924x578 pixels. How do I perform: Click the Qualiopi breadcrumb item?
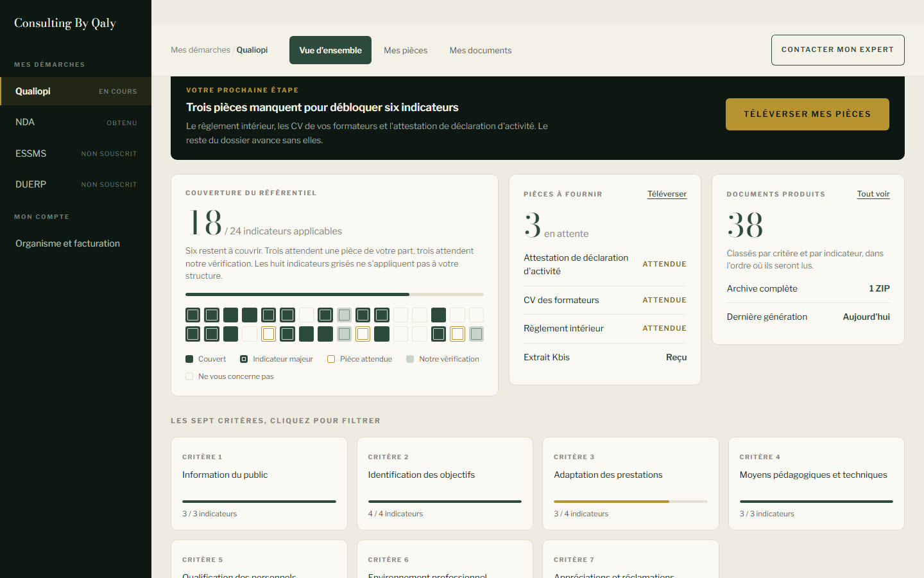click(252, 50)
